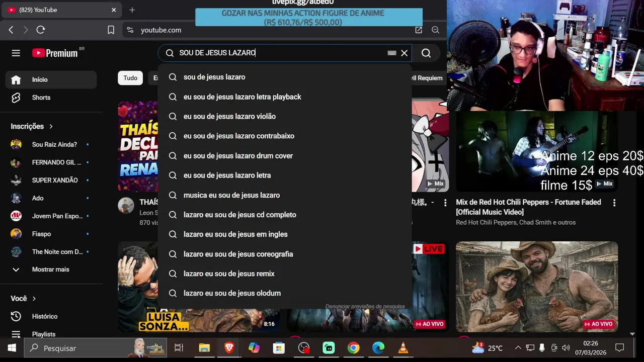Bookmark page with the bookmark icon

click(111, 30)
